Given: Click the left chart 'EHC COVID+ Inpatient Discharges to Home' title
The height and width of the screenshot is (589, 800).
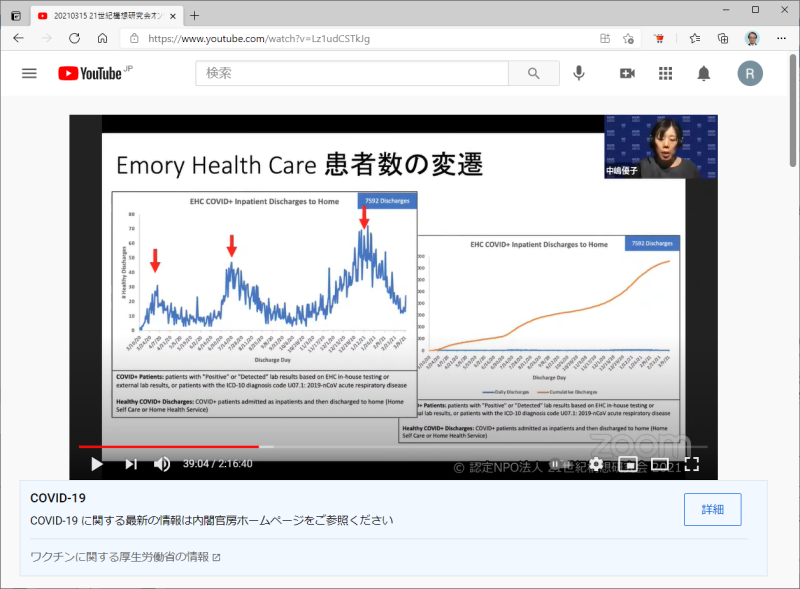Looking at the screenshot, I should click(264, 202).
